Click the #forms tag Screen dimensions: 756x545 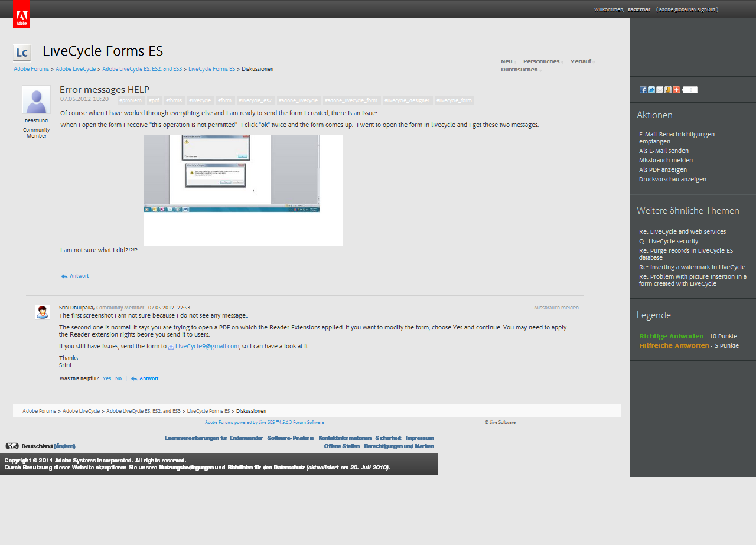point(174,100)
